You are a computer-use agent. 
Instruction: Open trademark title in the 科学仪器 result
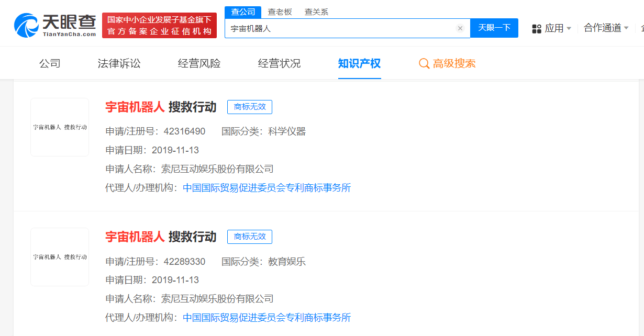tap(161, 107)
